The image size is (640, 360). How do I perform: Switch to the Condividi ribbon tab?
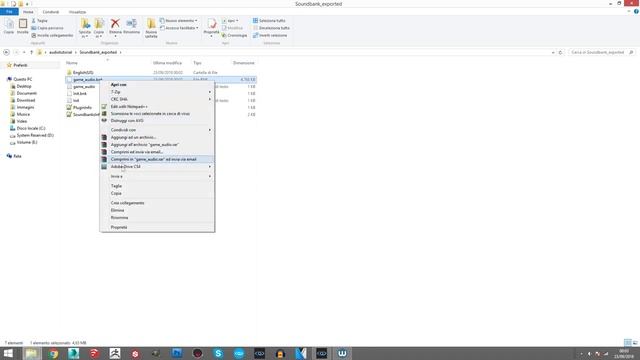51,12
